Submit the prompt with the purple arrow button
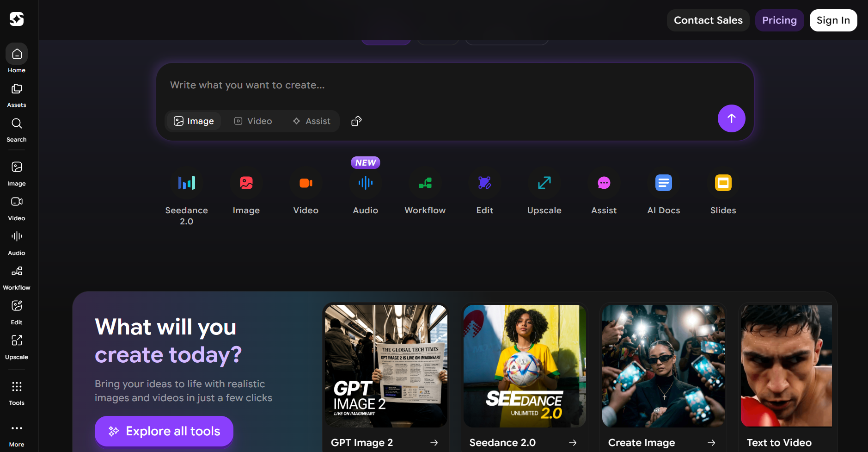 pos(731,118)
